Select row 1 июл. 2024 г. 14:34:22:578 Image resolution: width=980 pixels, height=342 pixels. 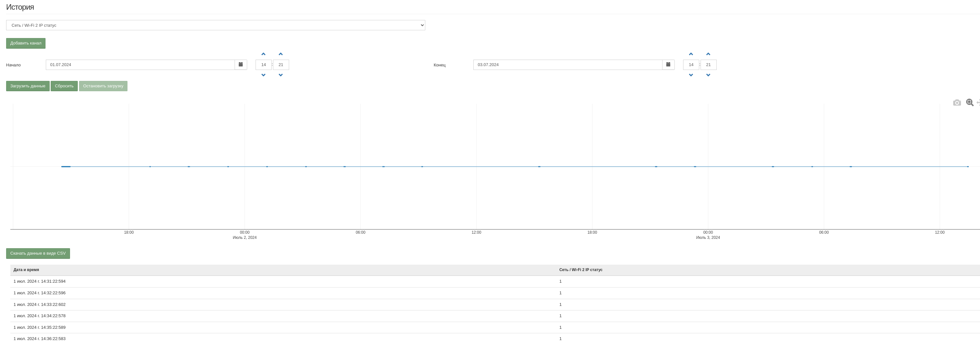(495, 316)
